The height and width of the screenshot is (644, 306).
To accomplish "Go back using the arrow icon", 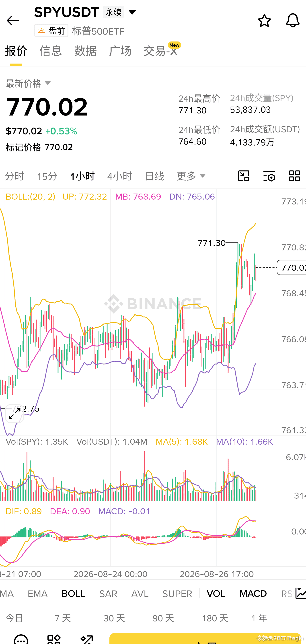I will (13, 21).
